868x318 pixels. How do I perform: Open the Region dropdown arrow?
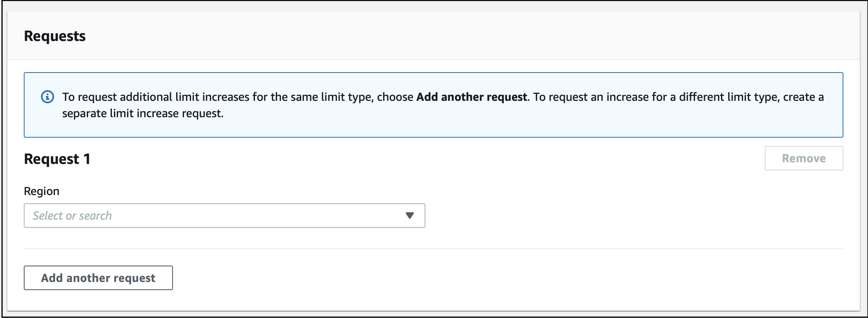tap(409, 216)
